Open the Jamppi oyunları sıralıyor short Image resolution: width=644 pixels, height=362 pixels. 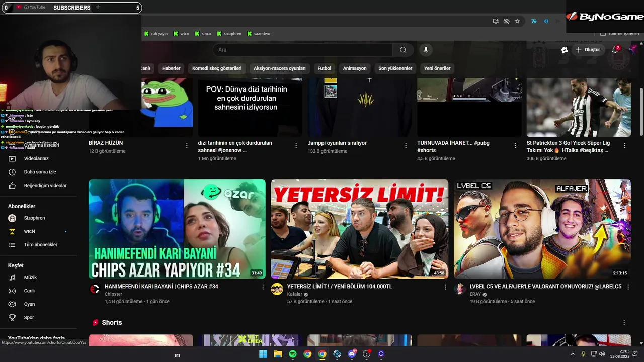tap(337, 143)
